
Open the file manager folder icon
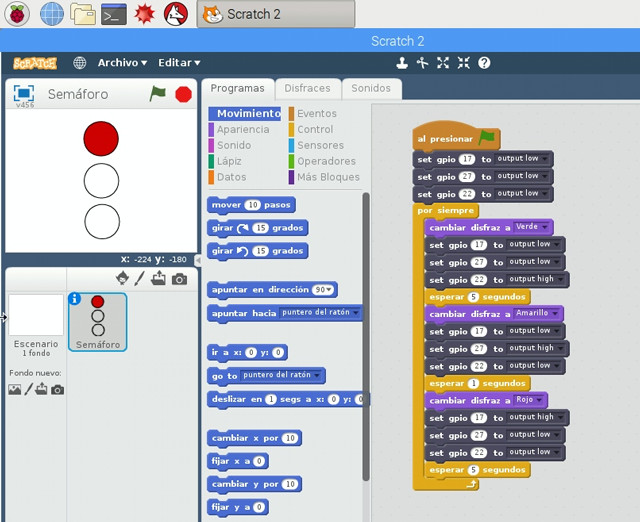tap(83, 14)
